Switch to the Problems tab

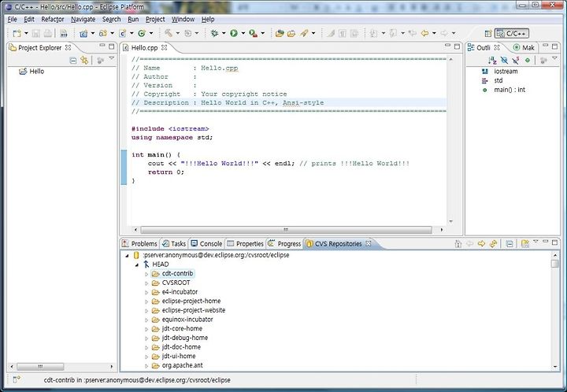tap(139, 244)
